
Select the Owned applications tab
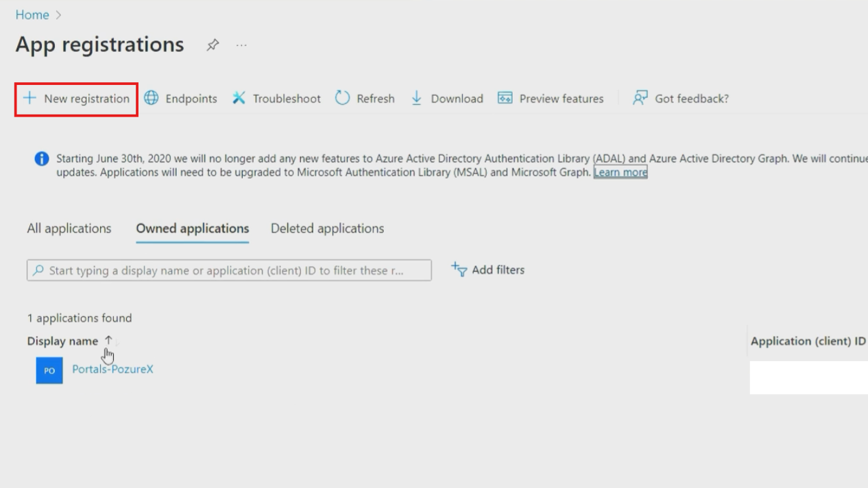[193, 228]
